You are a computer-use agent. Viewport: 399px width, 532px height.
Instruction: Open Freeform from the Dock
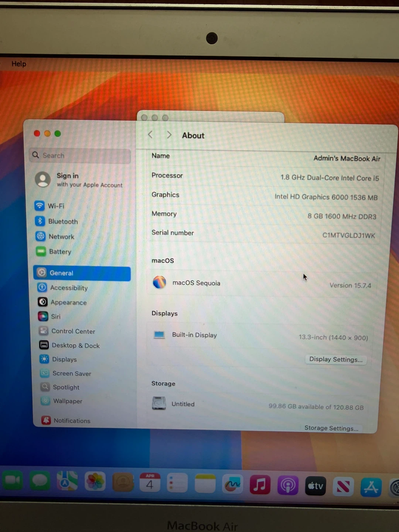click(x=232, y=484)
